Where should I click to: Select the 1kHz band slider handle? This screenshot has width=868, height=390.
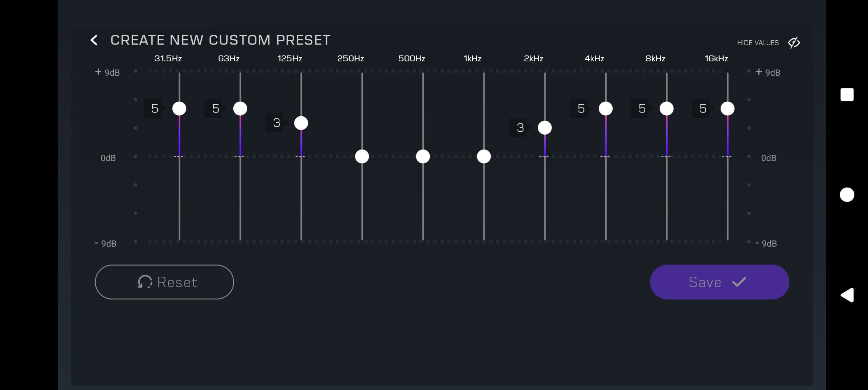(484, 156)
